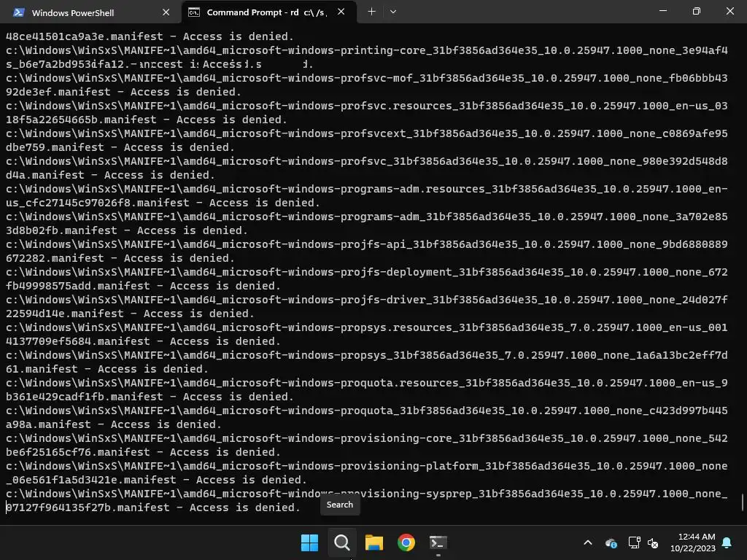Click the Command Prompt tab icon
The width and height of the screenshot is (747, 560).
click(x=194, y=12)
